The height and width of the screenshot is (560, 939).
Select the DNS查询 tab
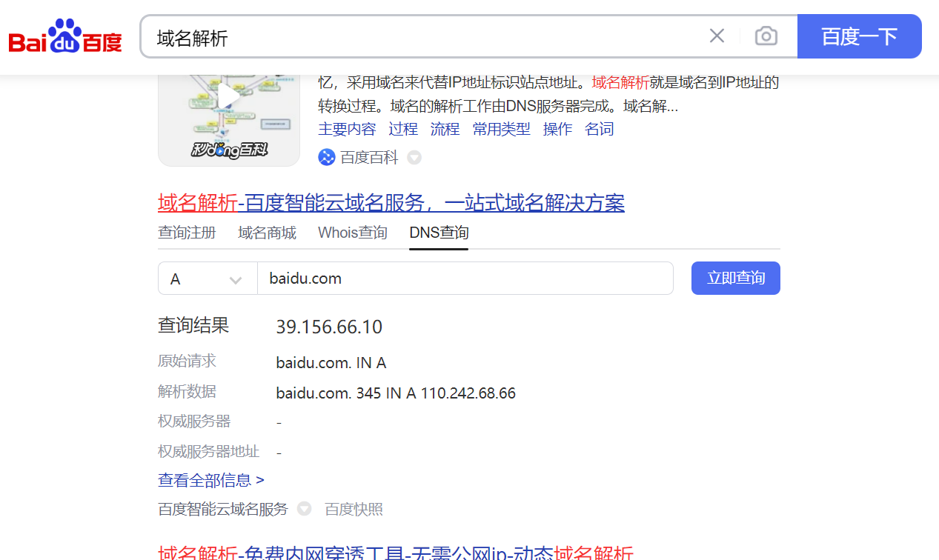pos(439,233)
